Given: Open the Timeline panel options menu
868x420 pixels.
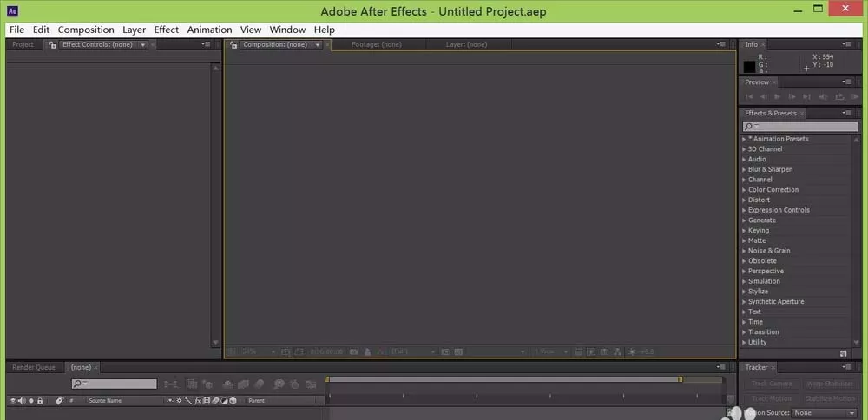Looking at the screenshot, I should point(720,367).
